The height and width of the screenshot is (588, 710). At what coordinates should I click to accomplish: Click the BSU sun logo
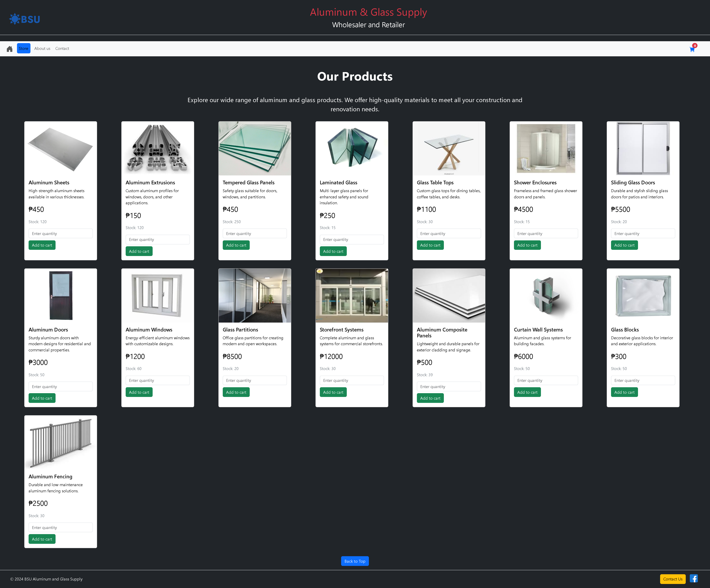[x=25, y=19]
